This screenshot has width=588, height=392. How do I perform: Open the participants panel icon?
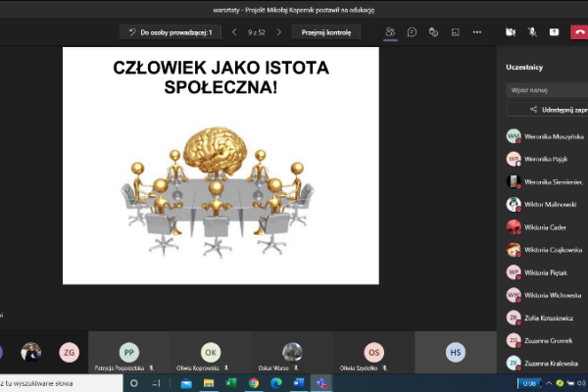point(390,31)
